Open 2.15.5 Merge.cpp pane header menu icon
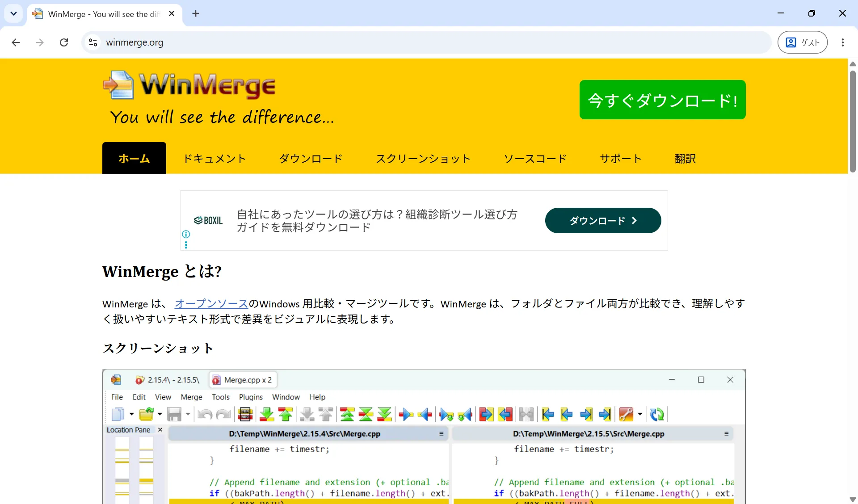This screenshot has width=858, height=504. [726, 434]
